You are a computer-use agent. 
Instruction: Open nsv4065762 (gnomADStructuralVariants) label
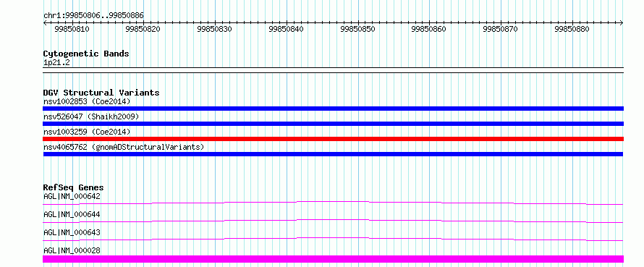pos(124,147)
